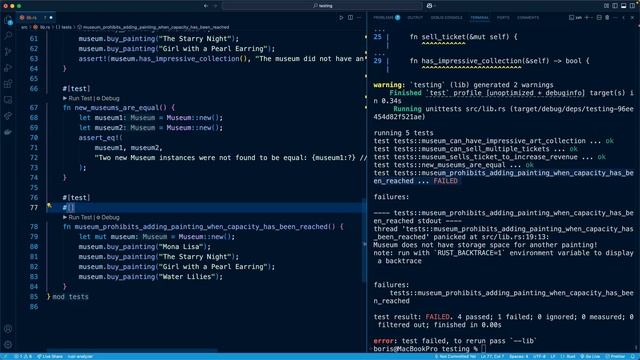Click in terminal at the shell prompt
This screenshot has width=640, height=360.
tap(484, 349)
